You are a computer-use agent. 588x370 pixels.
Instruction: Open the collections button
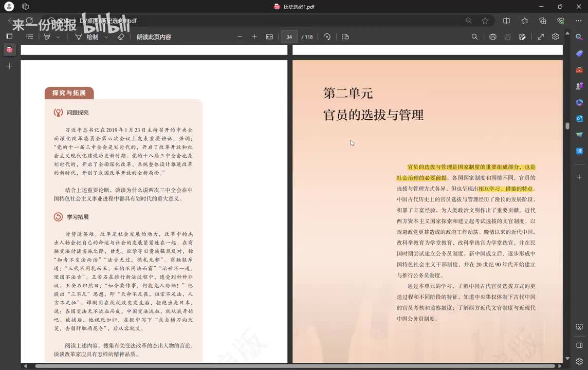point(543,21)
